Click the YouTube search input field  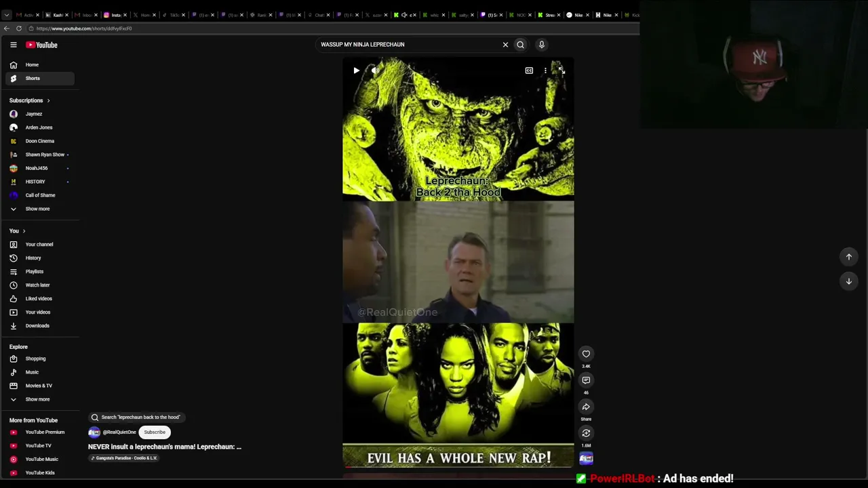(407, 45)
